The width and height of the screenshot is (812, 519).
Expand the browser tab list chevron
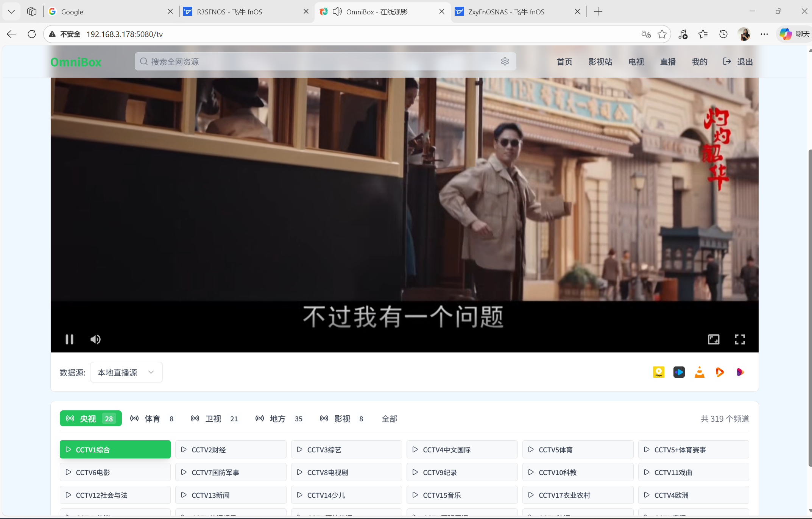pos(11,11)
